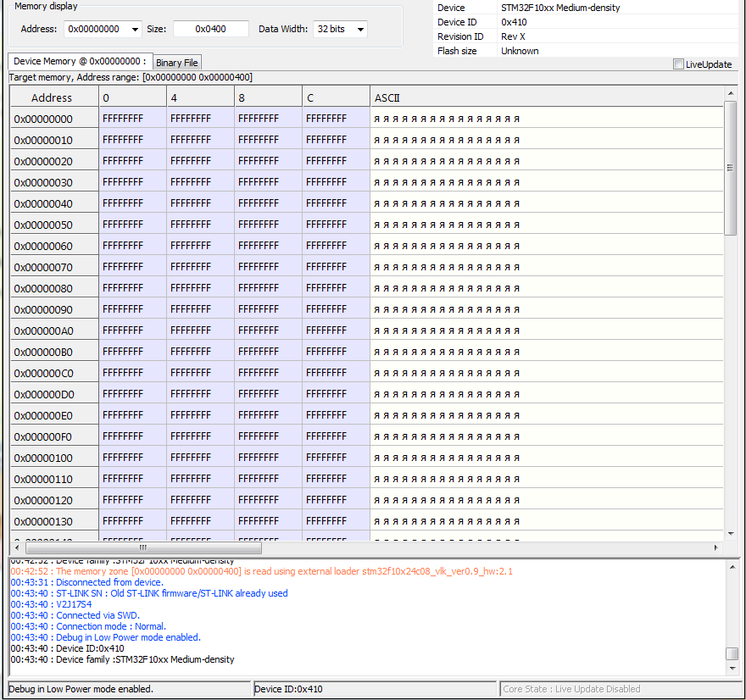Click the memory grid scroll-down arrow
Viewport: 746px width, 700px height.
click(731, 533)
